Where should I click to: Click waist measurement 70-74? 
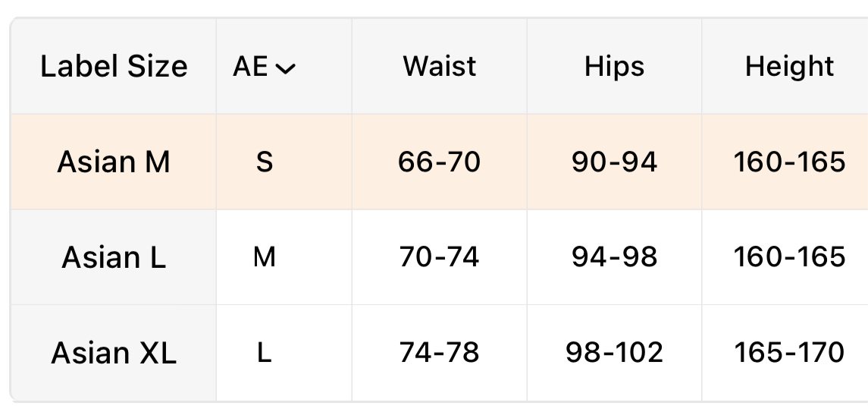tap(440, 257)
